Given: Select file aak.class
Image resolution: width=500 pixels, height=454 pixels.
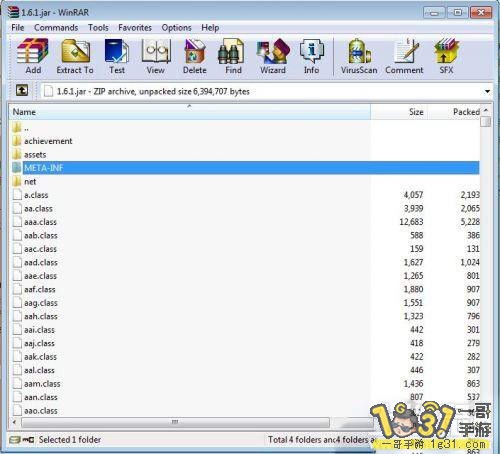Looking at the screenshot, I should point(35,357).
